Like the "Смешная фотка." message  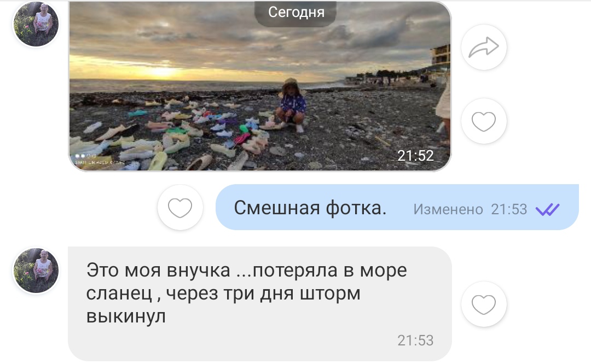180,207
